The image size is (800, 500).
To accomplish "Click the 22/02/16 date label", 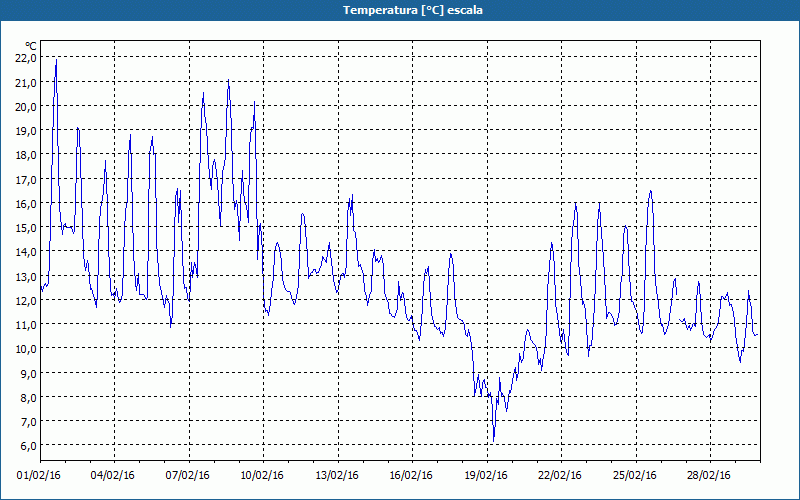I will [560, 476].
